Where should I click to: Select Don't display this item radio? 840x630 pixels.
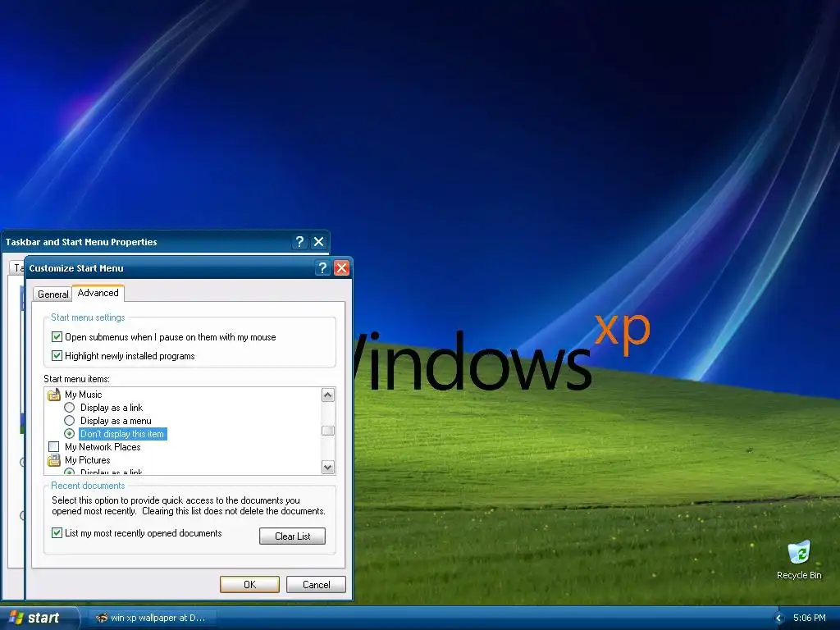pos(69,433)
